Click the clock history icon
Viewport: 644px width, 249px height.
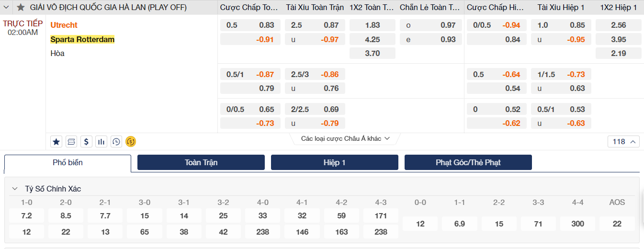point(116,142)
